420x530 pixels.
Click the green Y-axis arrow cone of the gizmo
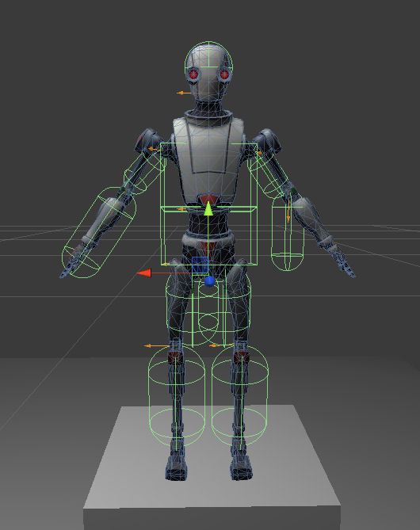pos(208,208)
